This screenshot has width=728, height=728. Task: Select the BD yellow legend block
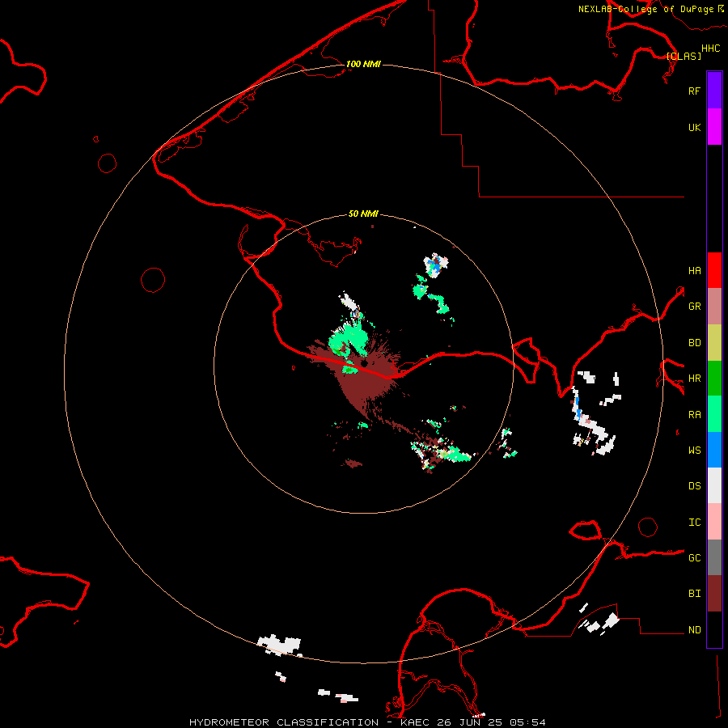click(714, 343)
